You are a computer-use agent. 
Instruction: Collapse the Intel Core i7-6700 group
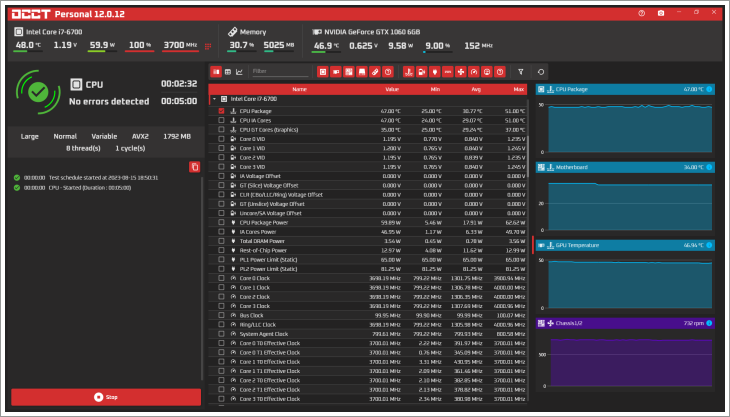[214, 99]
